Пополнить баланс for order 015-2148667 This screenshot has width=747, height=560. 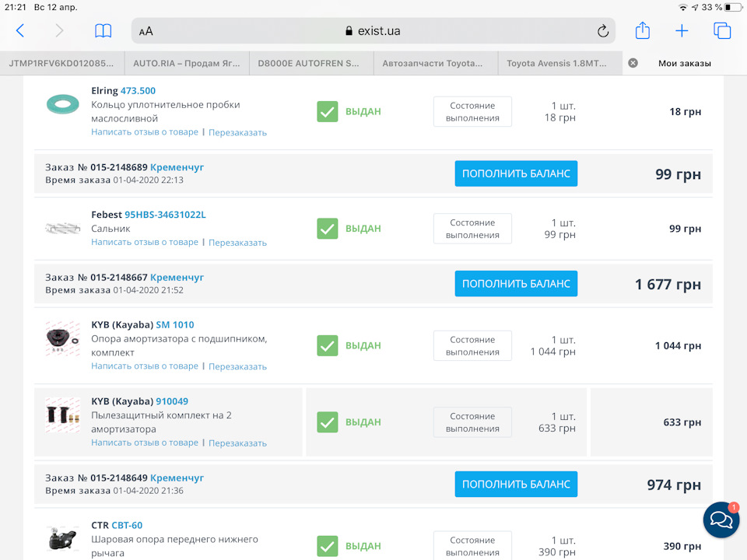click(x=516, y=283)
